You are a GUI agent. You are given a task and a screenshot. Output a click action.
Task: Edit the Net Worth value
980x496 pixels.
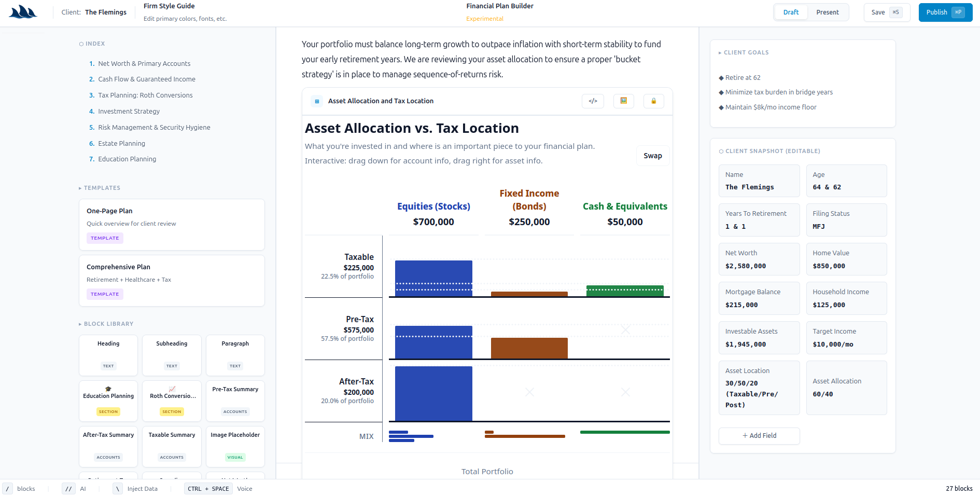coord(759,259)
